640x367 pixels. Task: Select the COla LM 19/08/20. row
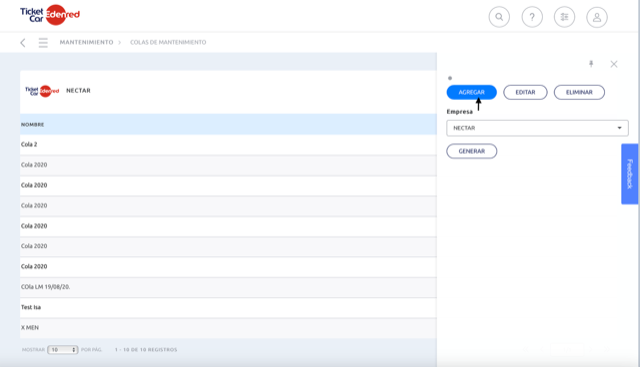click(228, 287)
